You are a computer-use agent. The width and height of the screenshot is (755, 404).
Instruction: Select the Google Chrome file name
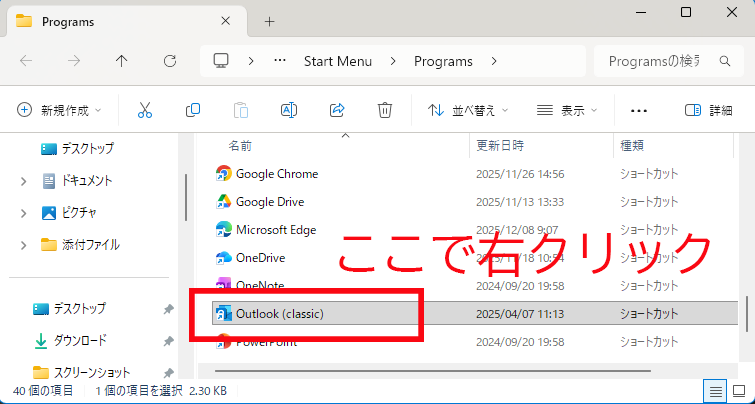coord(277,173)
